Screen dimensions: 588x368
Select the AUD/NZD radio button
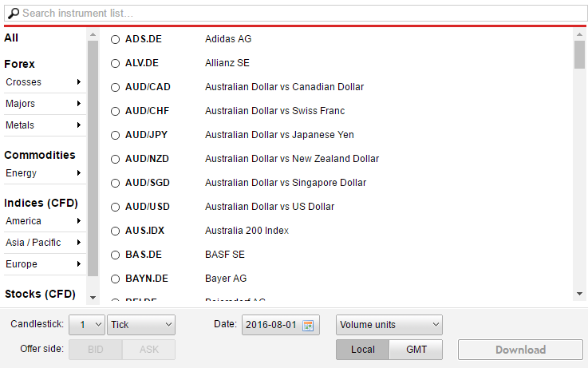115,159
